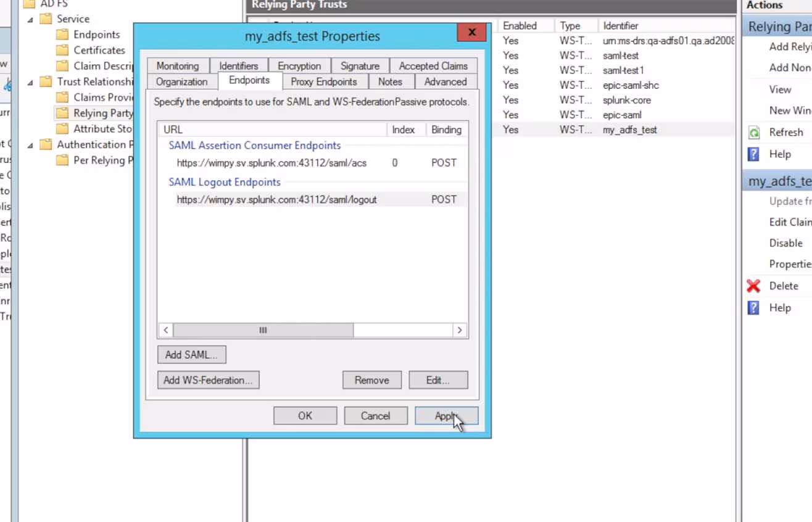Collapse the Trust Relationships tree node
Screen dimensions: 812x522
pyautogui.click(x=30, y=81)
